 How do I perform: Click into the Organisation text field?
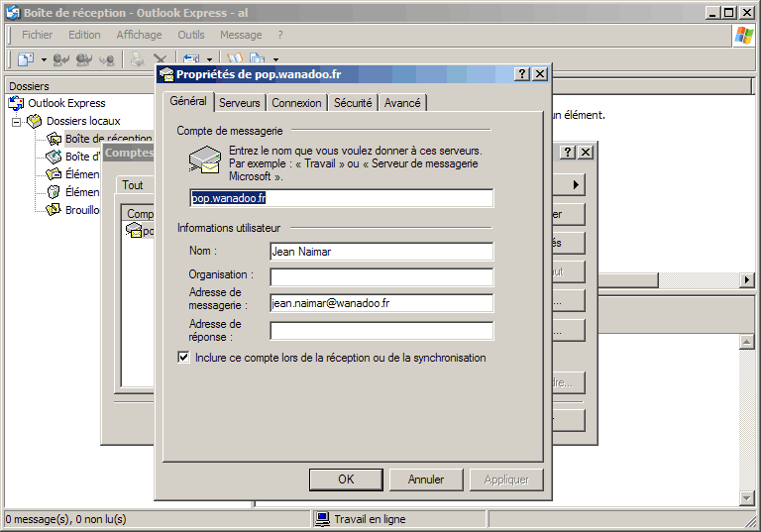(381, 277)
